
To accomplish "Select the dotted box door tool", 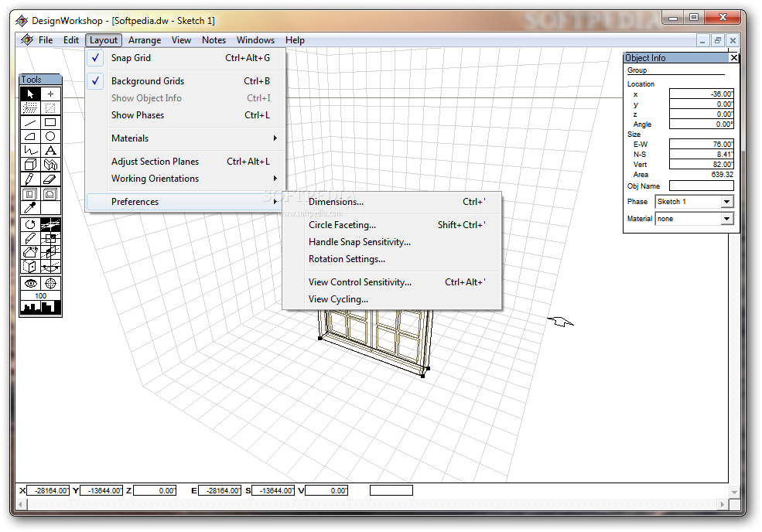I will coord(30,266).
